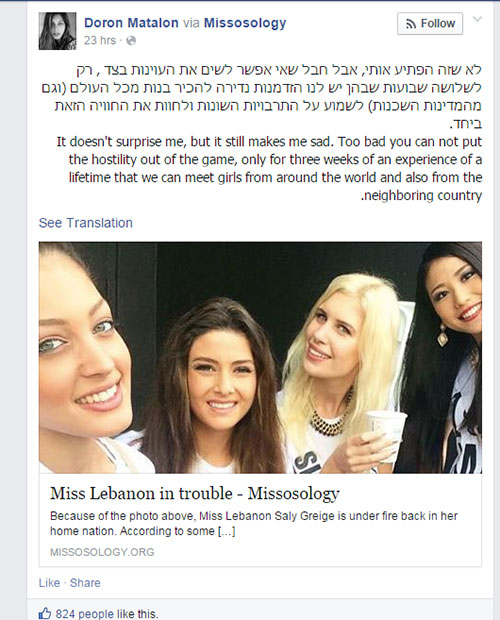Click the English post text paragraph
Viewport: 500px width, 620px height.
point(269,168)
